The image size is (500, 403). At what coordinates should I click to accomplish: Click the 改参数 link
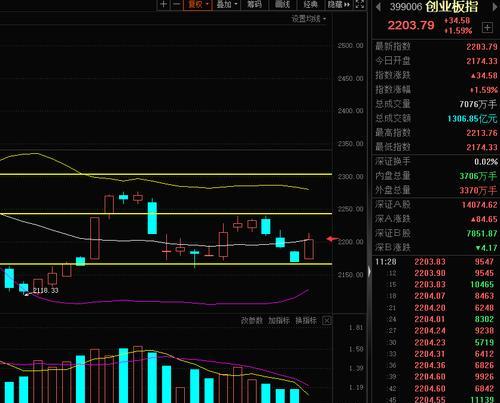pos(252,321)
